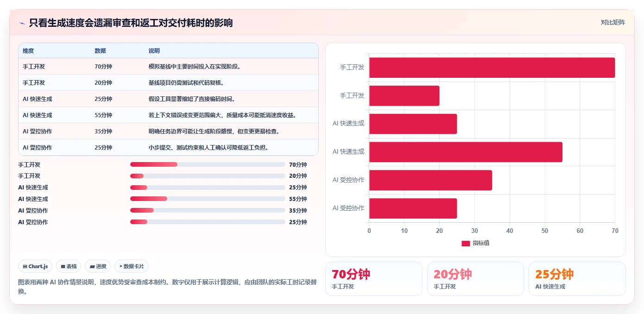Click the chart bar ending at 55

coord(466,152)
